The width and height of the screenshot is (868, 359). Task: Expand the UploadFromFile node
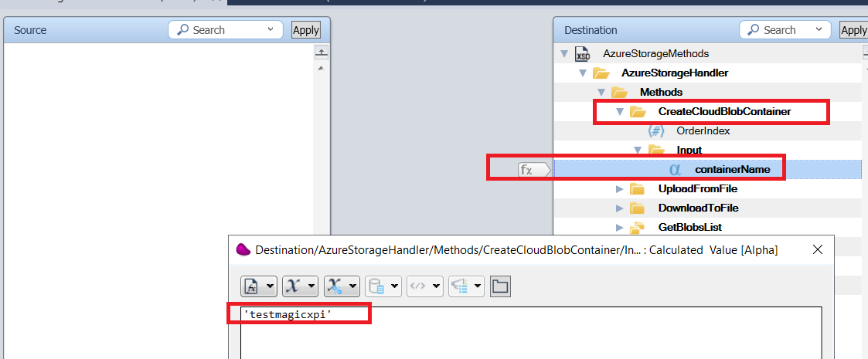620,189
